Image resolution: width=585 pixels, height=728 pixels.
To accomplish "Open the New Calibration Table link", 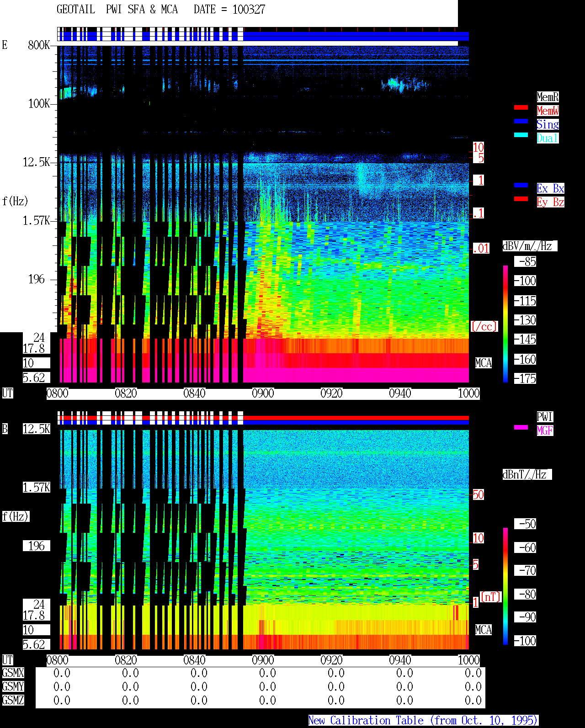I will pyautogui.click(x=423, y=721).
